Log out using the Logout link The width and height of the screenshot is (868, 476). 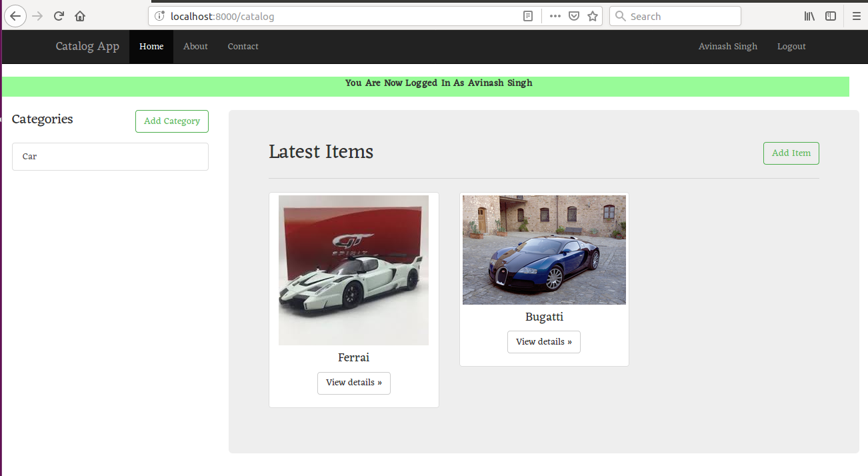click(x=791, y=47)
